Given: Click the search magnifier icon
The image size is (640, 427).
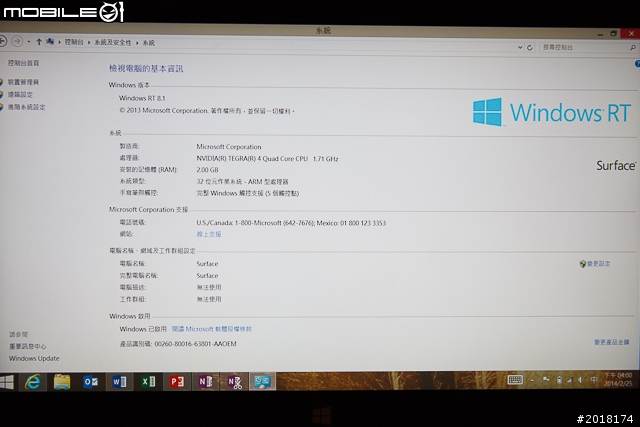Looking at the screenshot, I should tap(632, 48).
